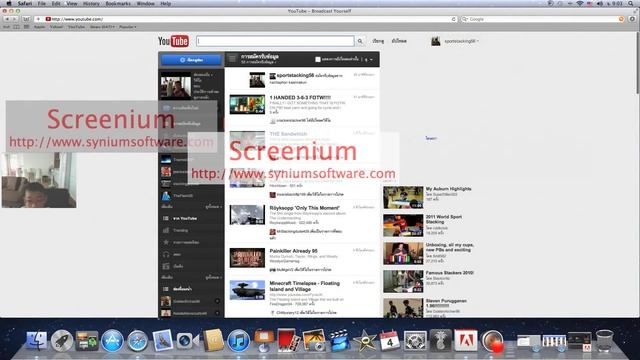
Task: Click the YouTube logo
Action: 173,41
